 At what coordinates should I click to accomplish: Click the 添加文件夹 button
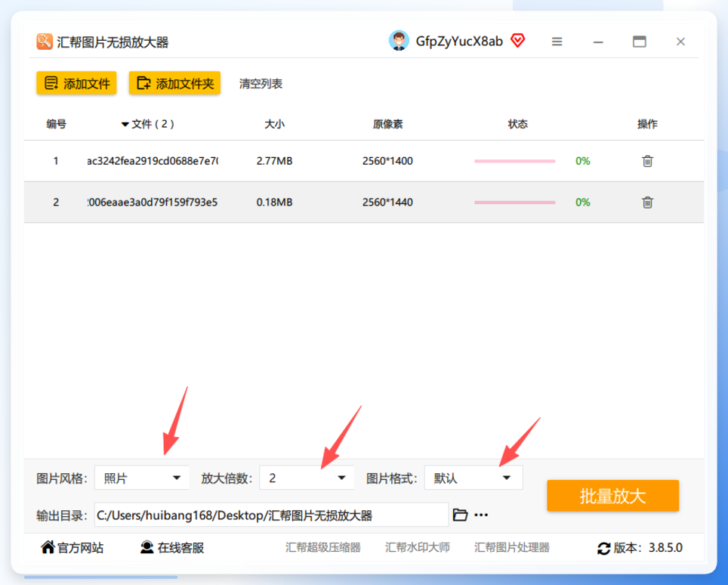174,84
